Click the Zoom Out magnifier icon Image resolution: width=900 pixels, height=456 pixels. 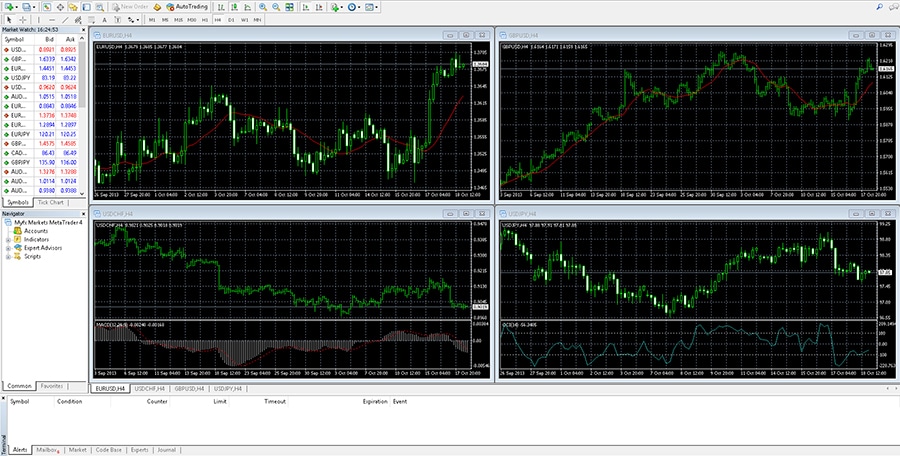pyautogui.click(x=276, y=7)
